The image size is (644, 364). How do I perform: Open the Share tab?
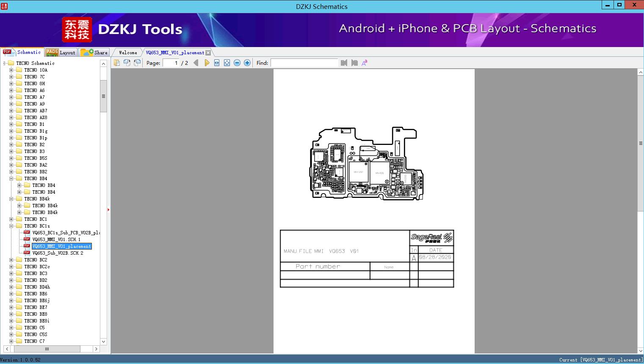(x=94, y=53)
